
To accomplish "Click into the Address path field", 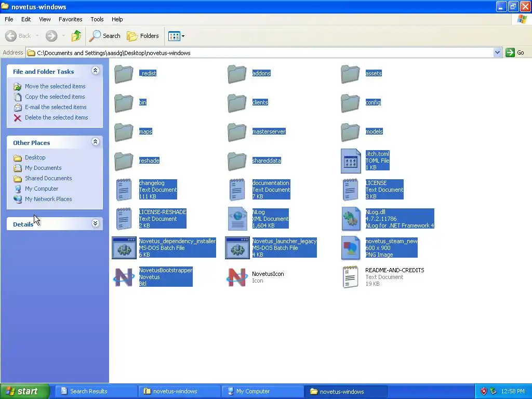I will [x=260, y=53].
